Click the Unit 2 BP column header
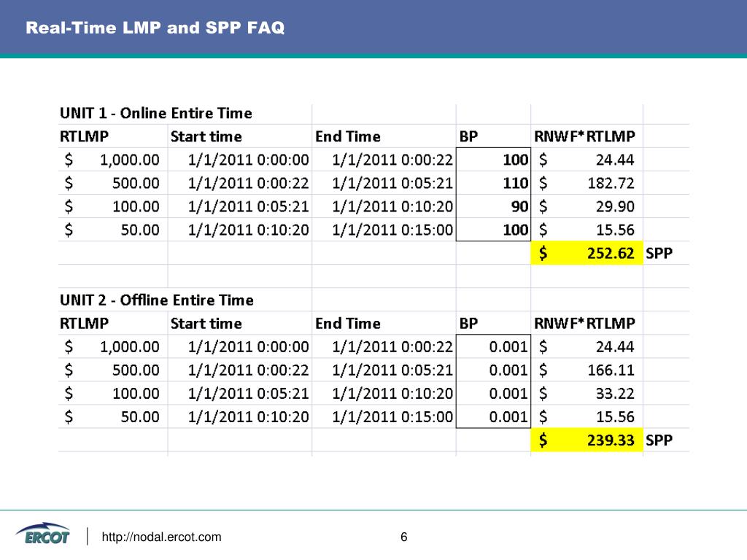747x560 pixels. (468, 324)
